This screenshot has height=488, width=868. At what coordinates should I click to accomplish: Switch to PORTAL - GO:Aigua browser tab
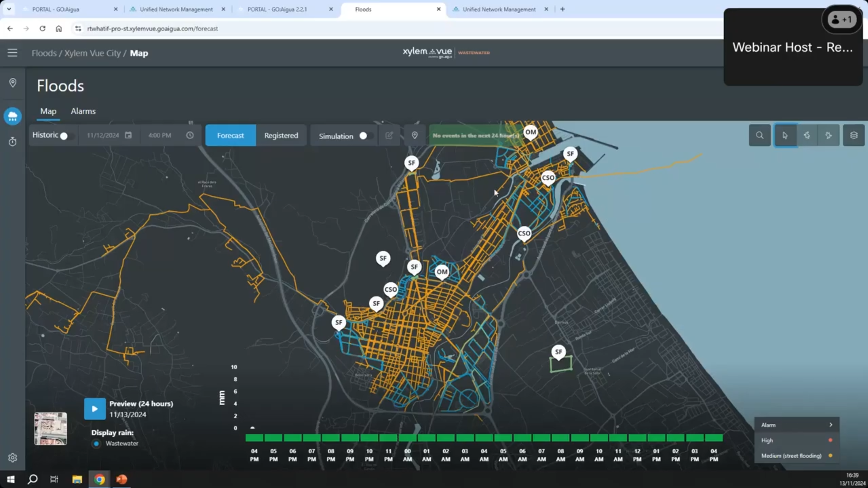tap(69, 9)
